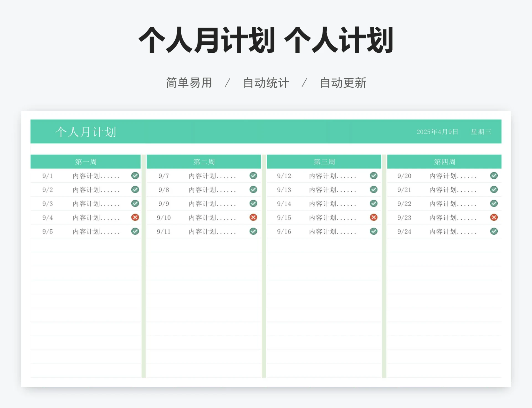Click the green checkmark next to 9/1

click(135, 176)
